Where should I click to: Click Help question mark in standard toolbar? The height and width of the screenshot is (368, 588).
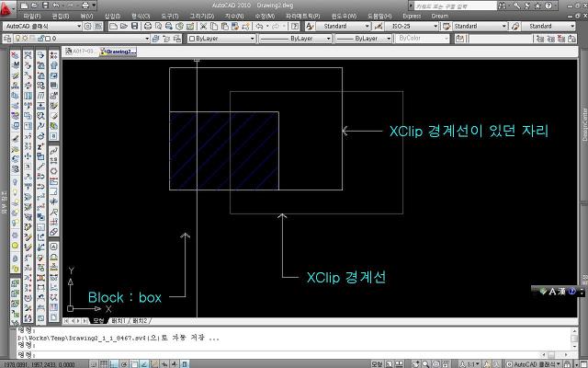(295, 26)
